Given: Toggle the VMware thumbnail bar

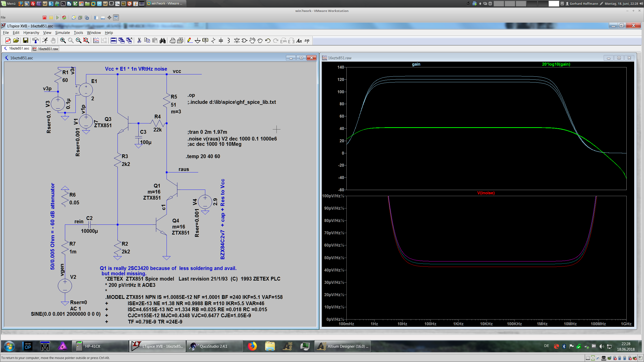Looking at the screenshot, I should (x=103, y=18).
